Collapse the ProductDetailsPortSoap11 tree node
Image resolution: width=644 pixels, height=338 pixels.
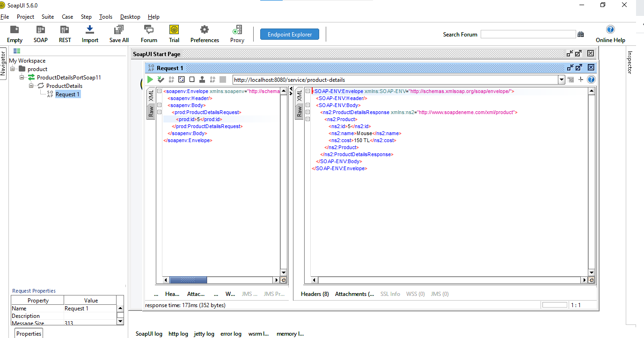[x=21, y=77]
